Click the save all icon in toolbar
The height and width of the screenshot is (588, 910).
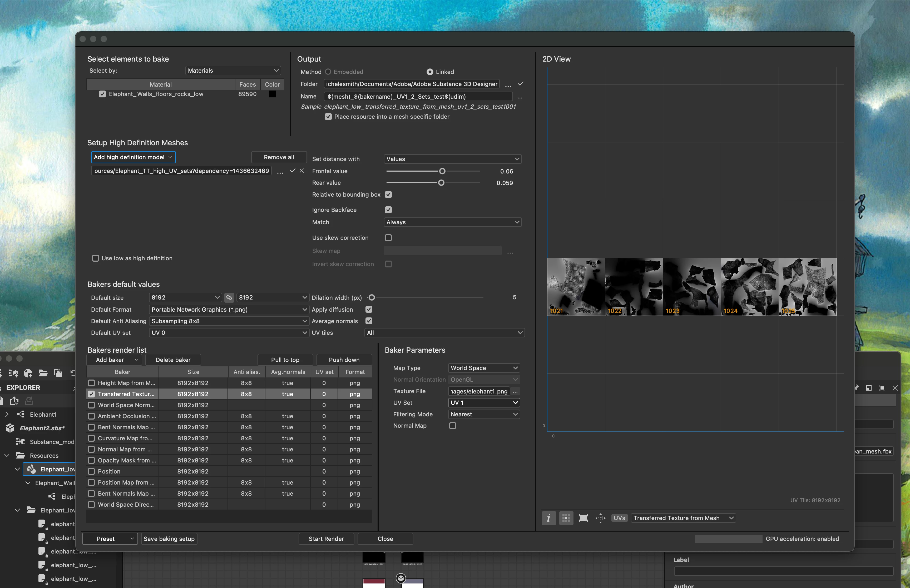click(58, 373)
